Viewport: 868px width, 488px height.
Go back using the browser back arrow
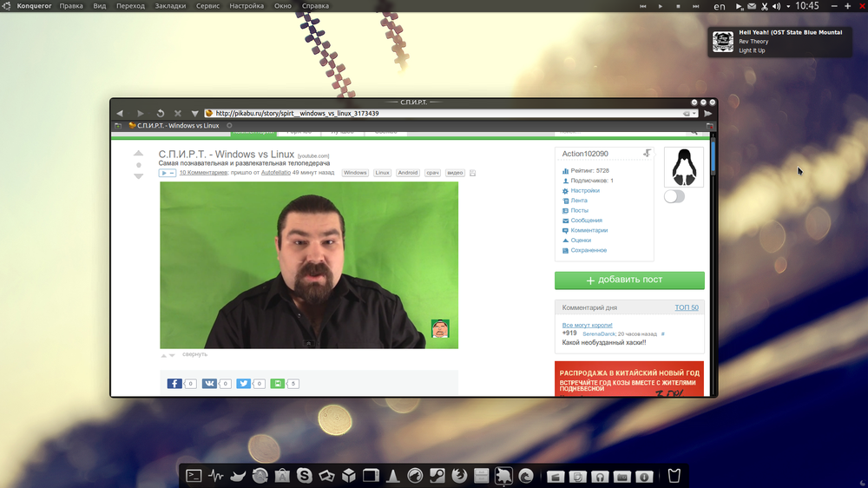click(x=120, y=113)
